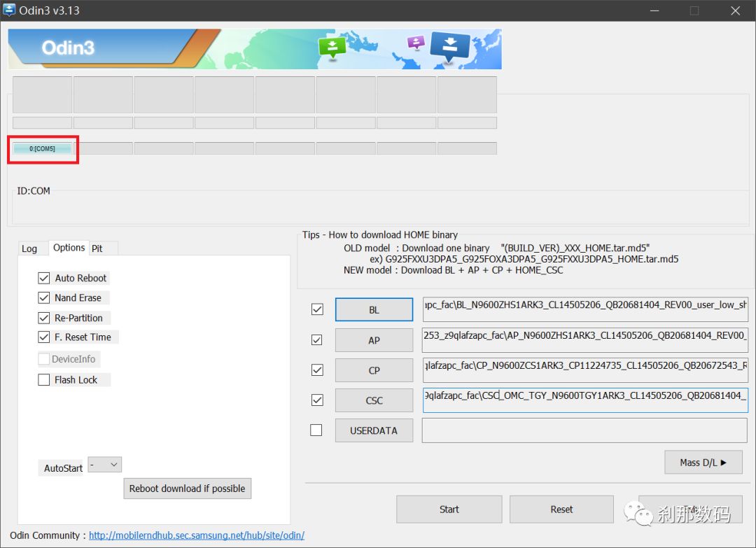Toggle the Nand Erase checkbox

click(44, 297)
